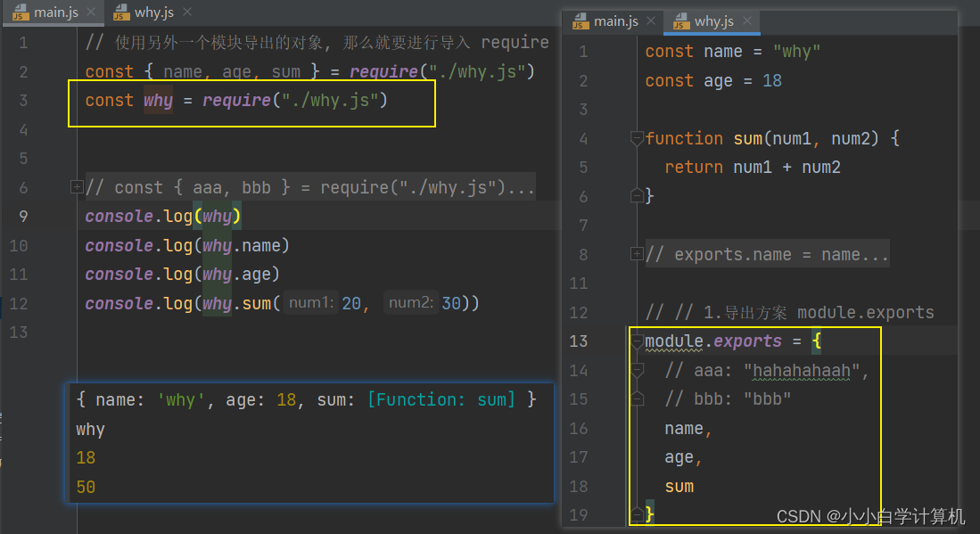The height and width of the screenshot is (534, 980).
Task: Click 'sum' property on line 18
Action: pyautogui.click(x=679, y=487)
